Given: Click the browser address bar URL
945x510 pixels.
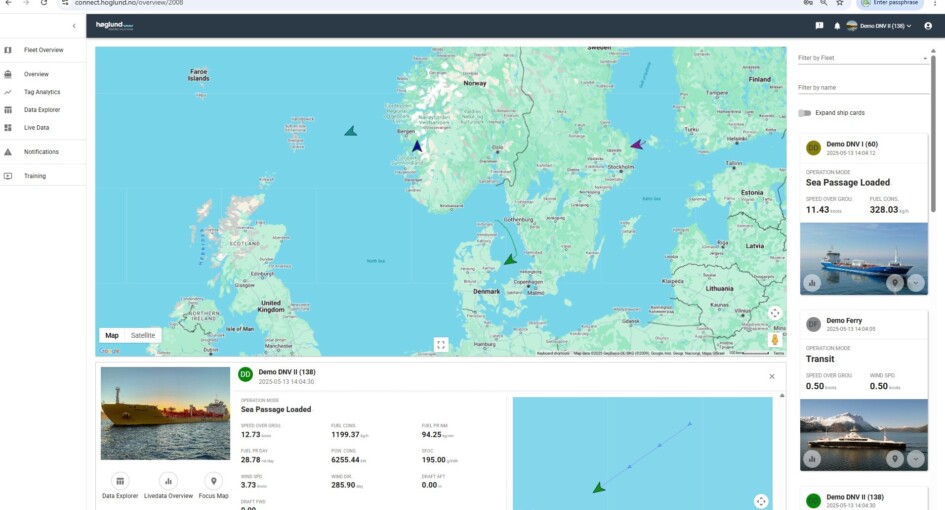Looking at the screenshot, I should [129, 3].
